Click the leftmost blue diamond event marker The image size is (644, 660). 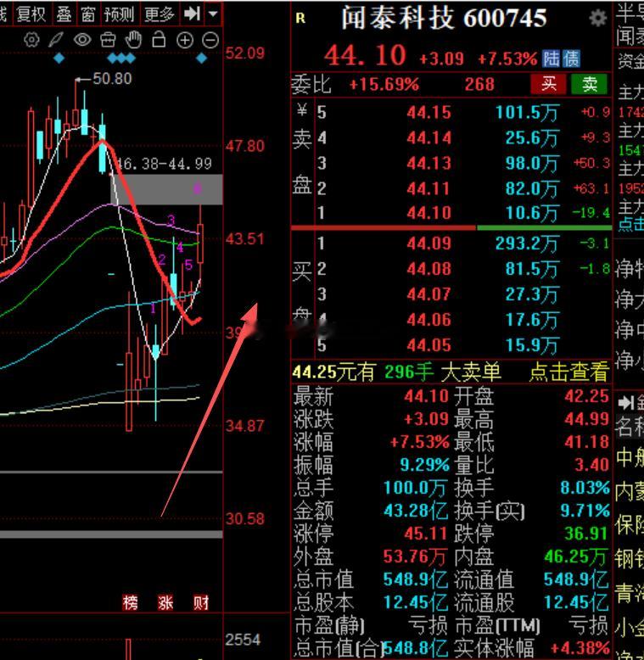tap(59, 58)
